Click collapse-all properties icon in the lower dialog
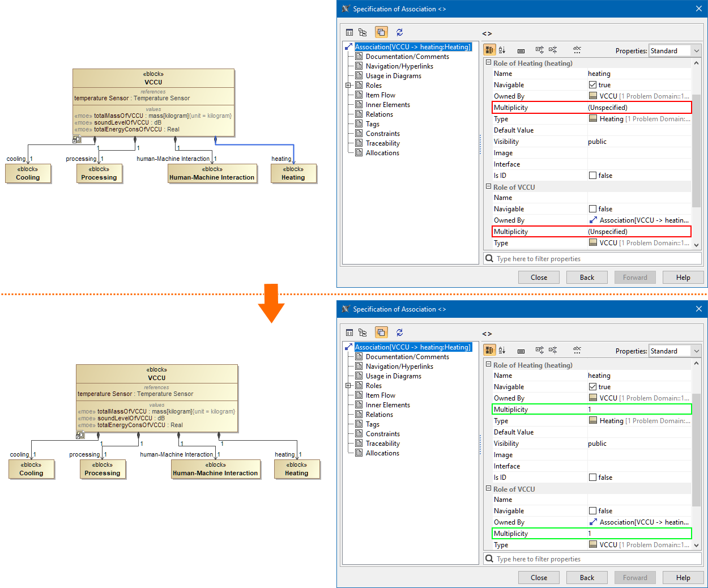708x588 pixels. point(553,350)
